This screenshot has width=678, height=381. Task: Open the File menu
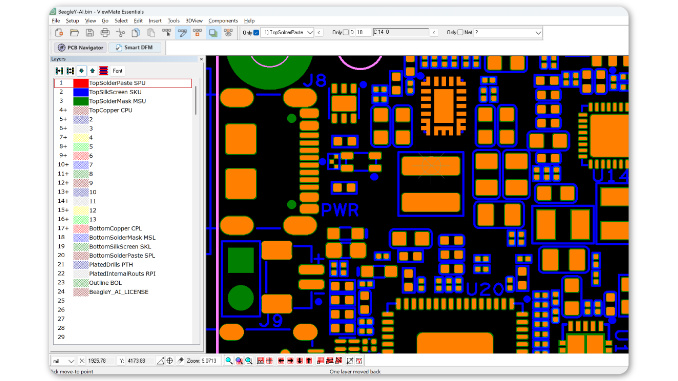56,21
